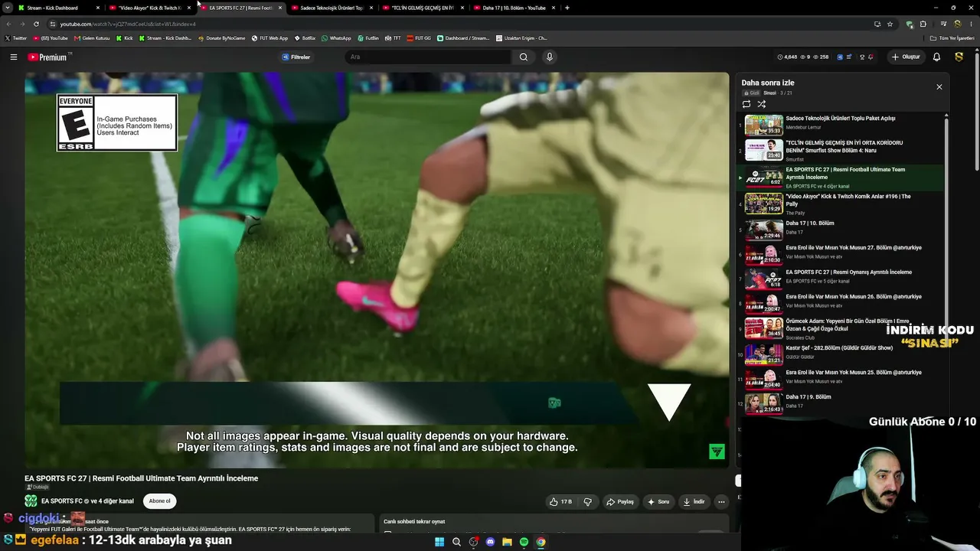Toggle playlist shuffle
The height and width of the screenshot is (551, 980).
coord(762,104)
